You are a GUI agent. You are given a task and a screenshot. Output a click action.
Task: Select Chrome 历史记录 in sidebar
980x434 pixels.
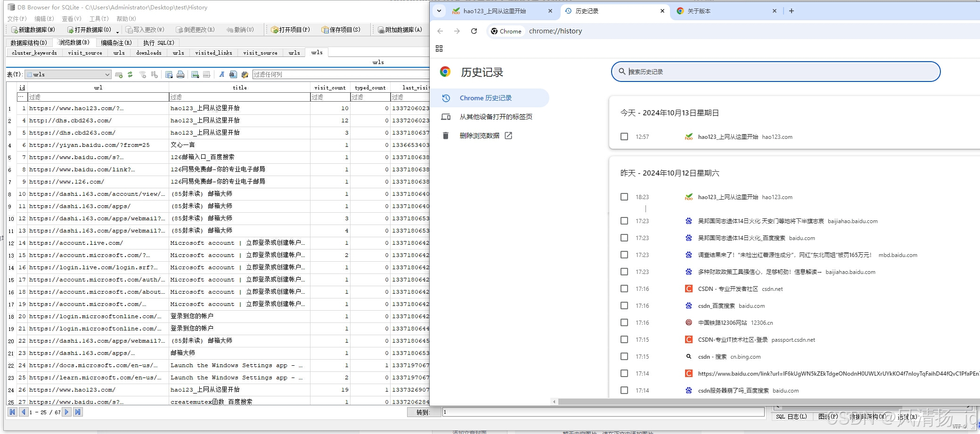tap(490, 98)
